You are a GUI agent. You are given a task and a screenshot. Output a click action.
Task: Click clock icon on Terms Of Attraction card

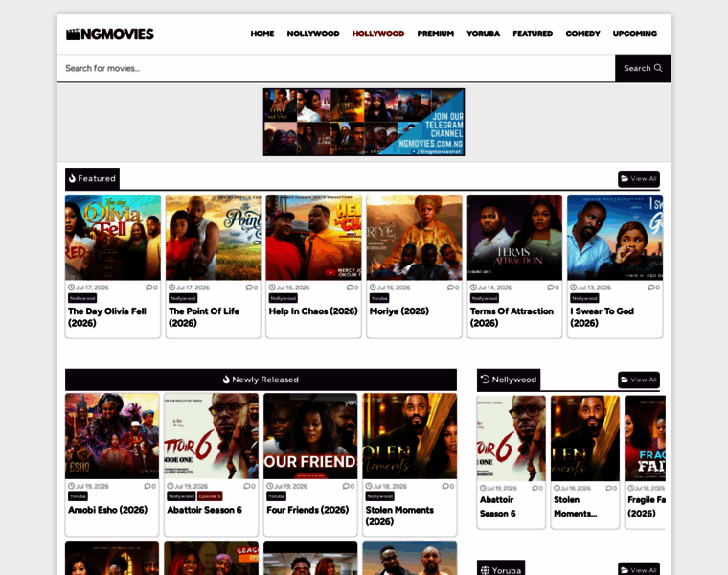tap(473, 287)
